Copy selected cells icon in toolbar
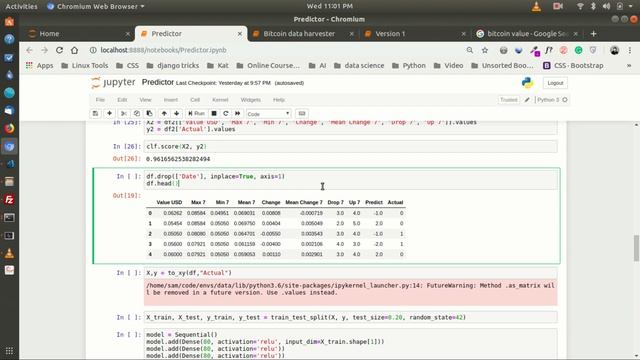640x360 pixels. (137, 113)
